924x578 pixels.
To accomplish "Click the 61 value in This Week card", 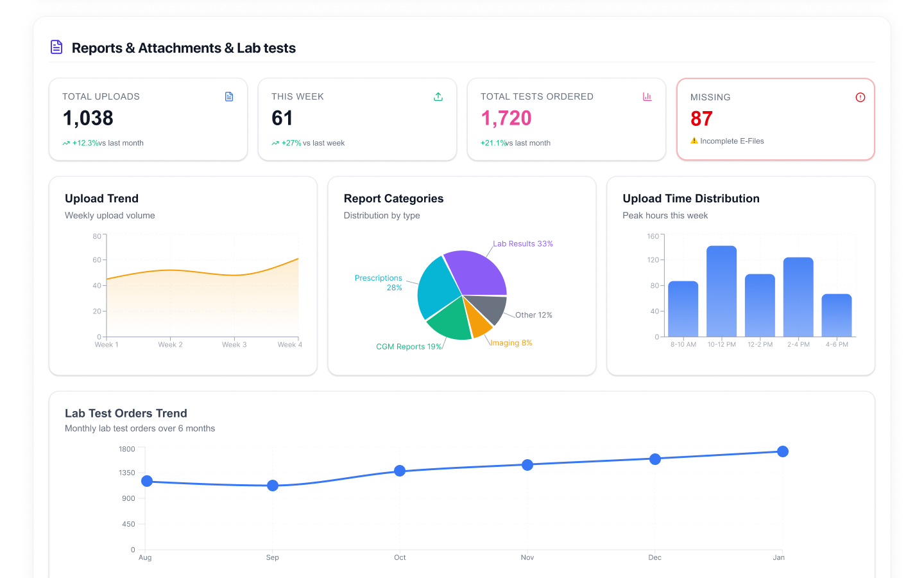I will tap(282, 118).
